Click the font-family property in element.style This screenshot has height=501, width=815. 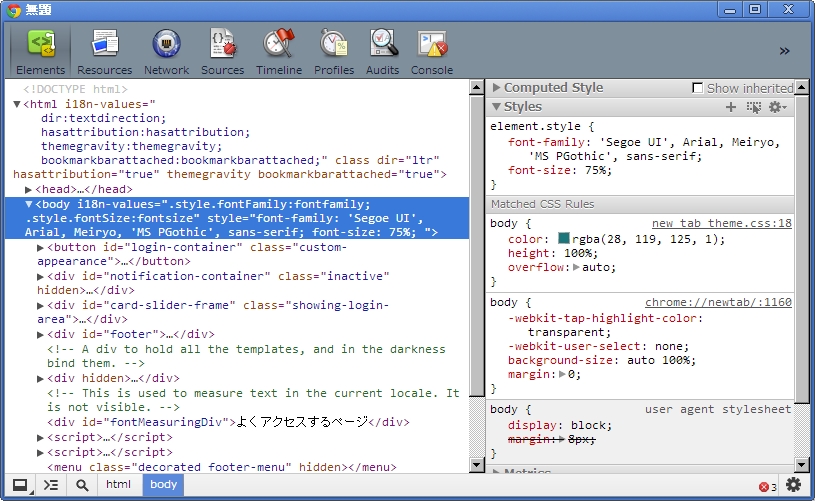(x=643, y=150)
